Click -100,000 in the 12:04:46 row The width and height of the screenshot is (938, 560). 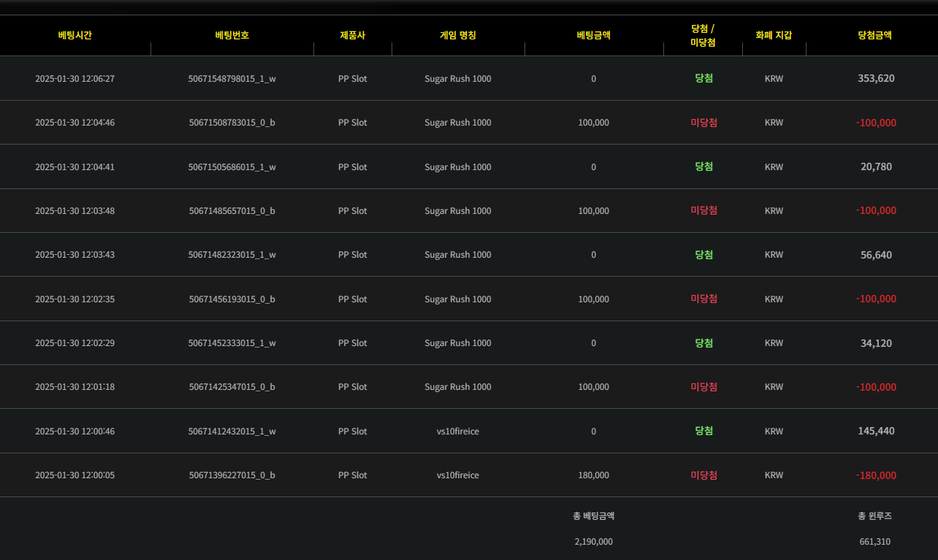(876, 123)
